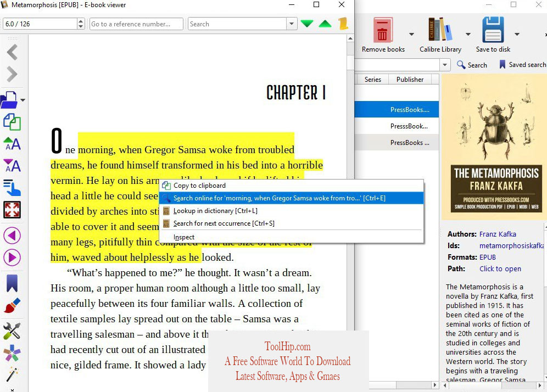
Task: Toggle full screen mode icon
Action: coord(12,210)
